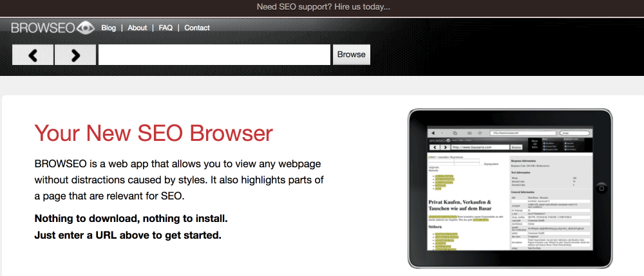Screen dimensions: 644x276
Task: Click the 'Need SEO support? Hire us today...' banner
Action: 323,7
